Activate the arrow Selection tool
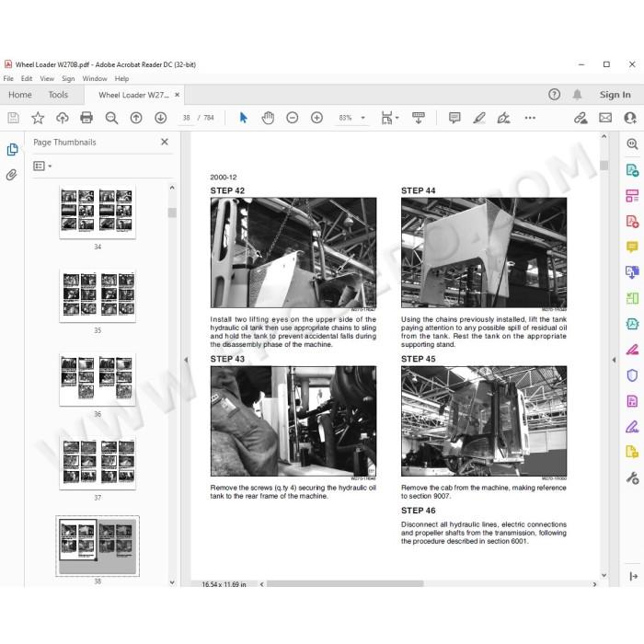 point(243,118)
